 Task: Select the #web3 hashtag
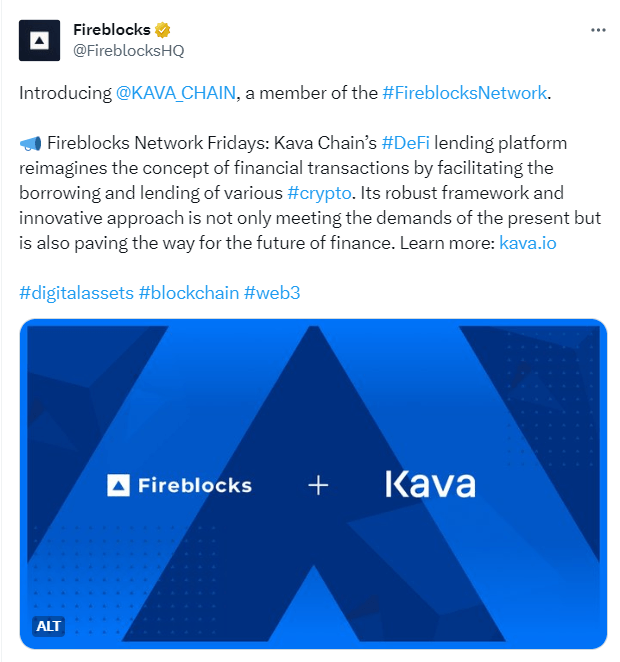pyautogui.click(x=272, y=293)
